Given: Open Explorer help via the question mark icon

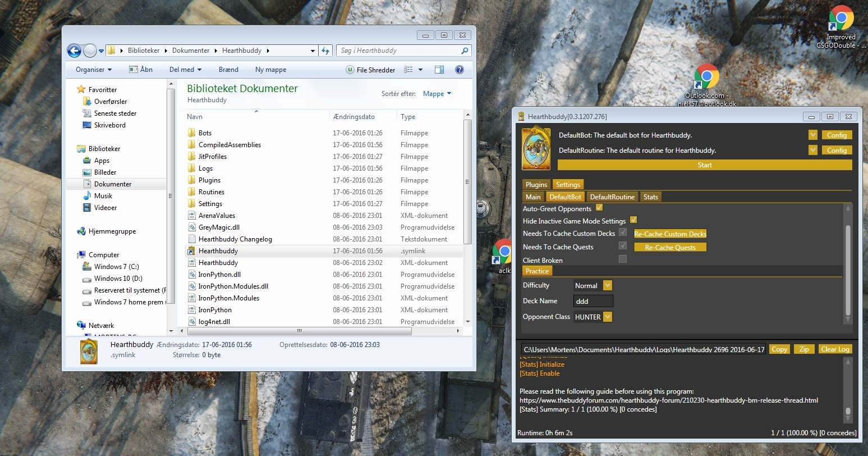Looking at the screenshot, I should click(x=460, y=70).
